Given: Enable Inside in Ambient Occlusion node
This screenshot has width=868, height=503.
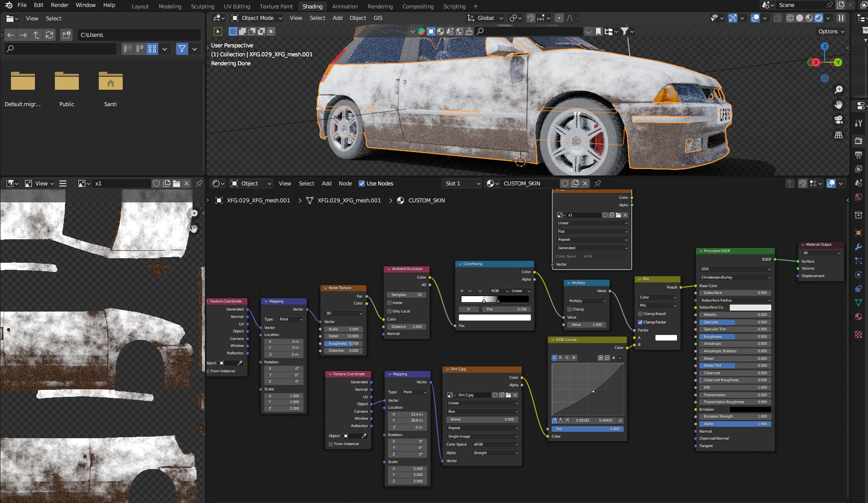Looking at the screenshot, I should click(x=390, y=303).
